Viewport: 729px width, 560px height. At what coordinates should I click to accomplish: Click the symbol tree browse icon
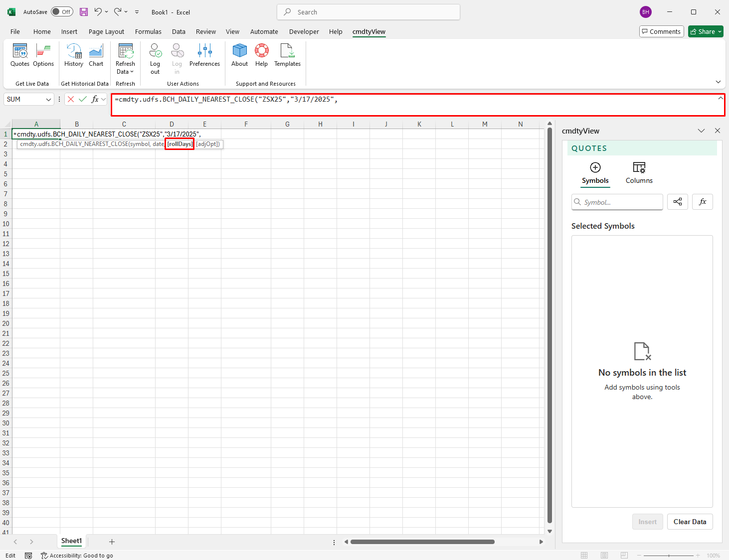coord(678,202)
